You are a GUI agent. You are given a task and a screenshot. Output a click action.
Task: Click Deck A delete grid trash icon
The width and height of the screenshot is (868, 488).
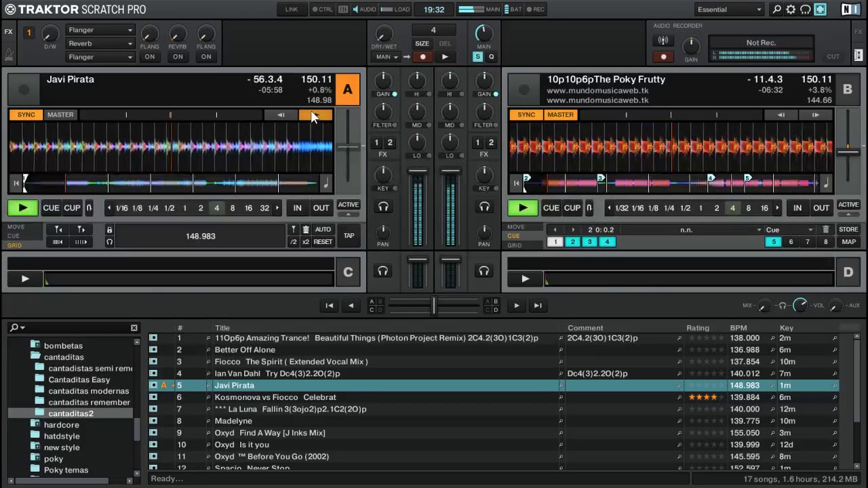pyautogui.click(x=306, y=230)
